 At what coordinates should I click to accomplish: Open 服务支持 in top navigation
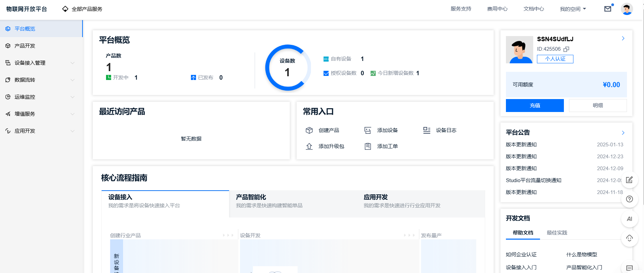(x=461, y=9)
